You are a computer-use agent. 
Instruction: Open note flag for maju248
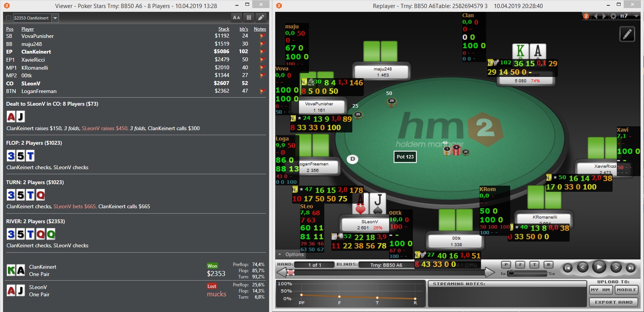pyautogui.click(x=263, y=44)
